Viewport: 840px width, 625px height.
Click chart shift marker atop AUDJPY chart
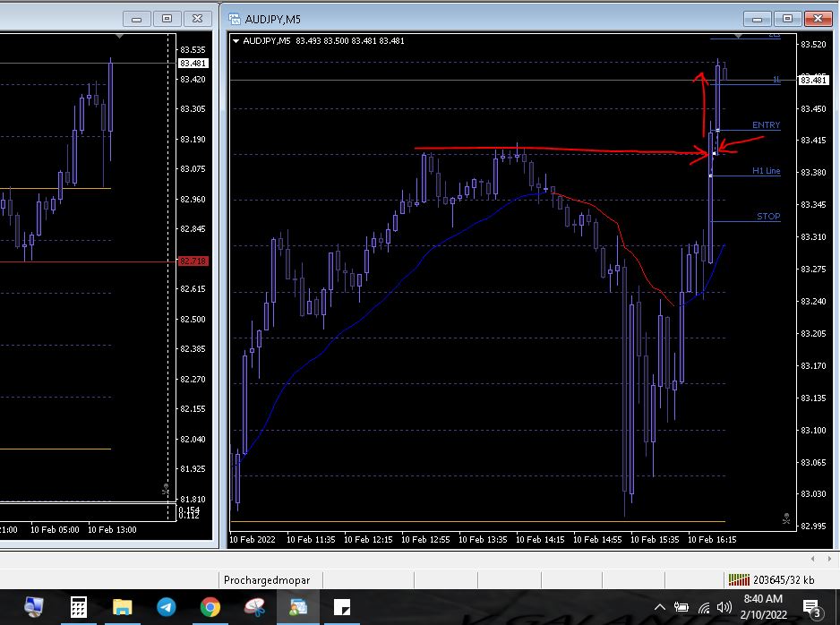tap(738, 36)
